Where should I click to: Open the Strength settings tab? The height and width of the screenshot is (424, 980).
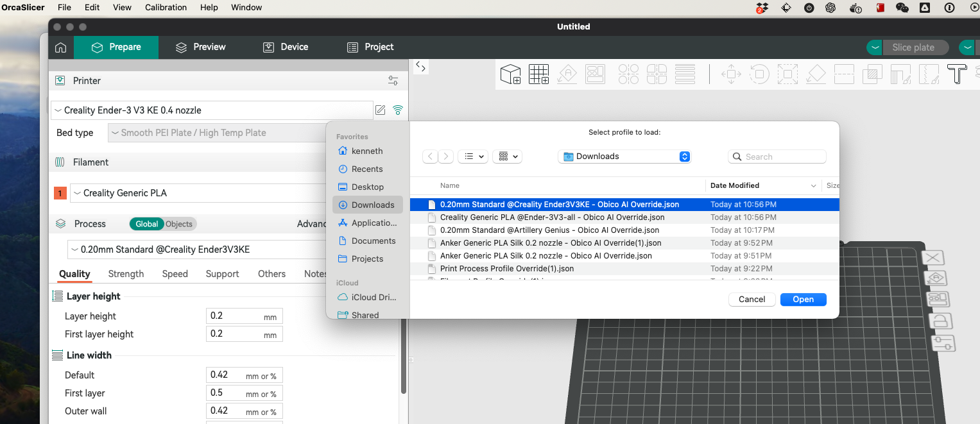126,274
